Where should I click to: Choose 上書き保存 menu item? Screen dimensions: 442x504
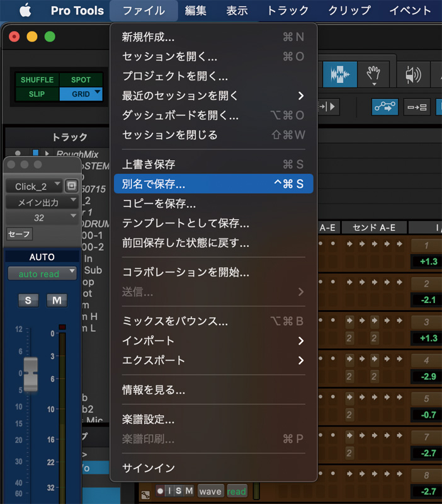click(x=213, y=164)
